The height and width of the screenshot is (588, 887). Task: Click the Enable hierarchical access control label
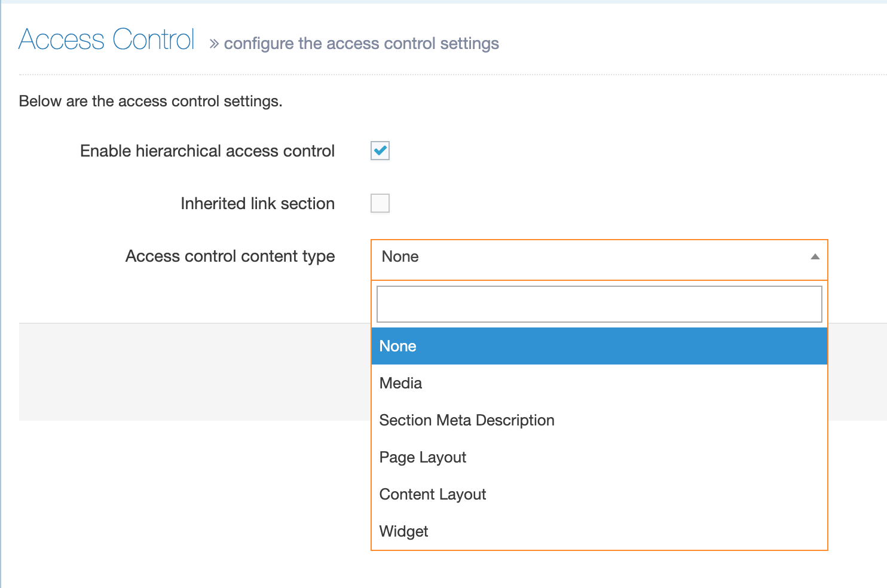[207, 151]
